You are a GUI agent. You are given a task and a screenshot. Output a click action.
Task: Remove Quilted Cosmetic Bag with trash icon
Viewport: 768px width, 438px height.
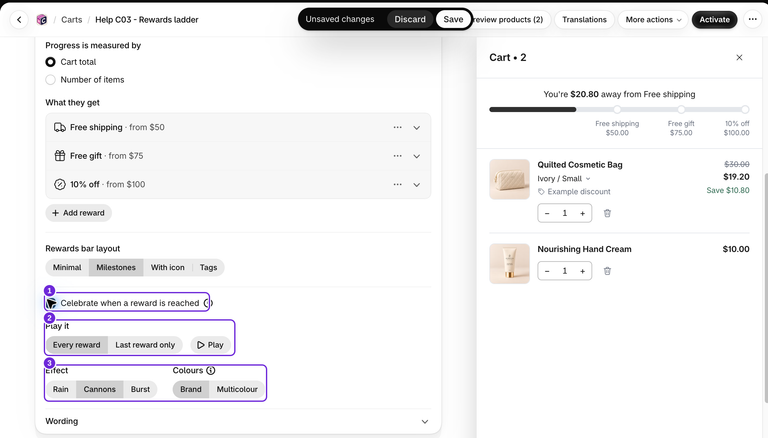tap(607, 213)
